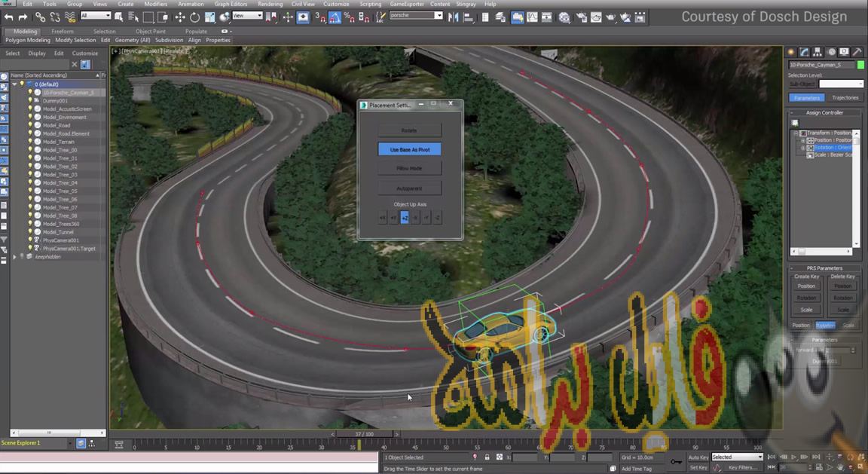The width and height of the screenshot is (868, 474).
Task: Click the green object color swatch
Action: pos(860,65)
